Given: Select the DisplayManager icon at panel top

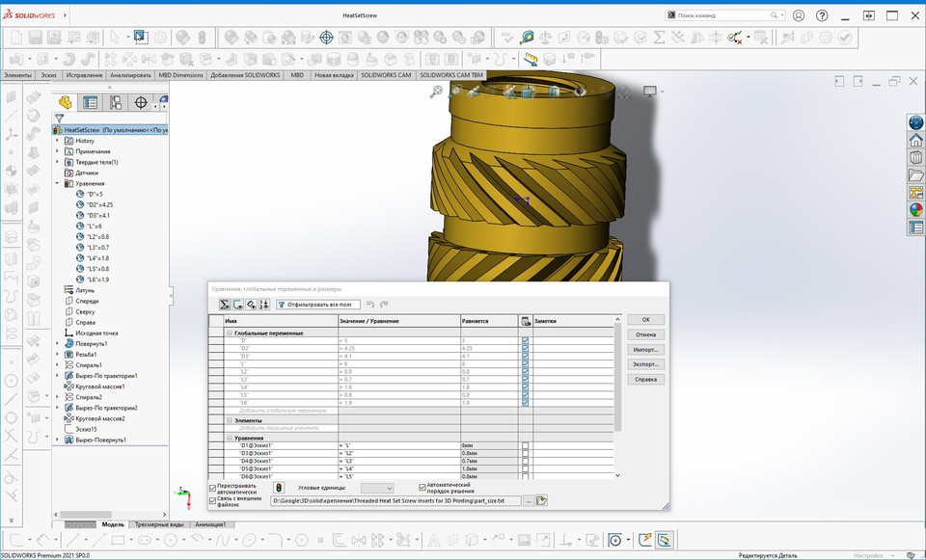Looking at the screenshot, I should click(x=162, y=102).
